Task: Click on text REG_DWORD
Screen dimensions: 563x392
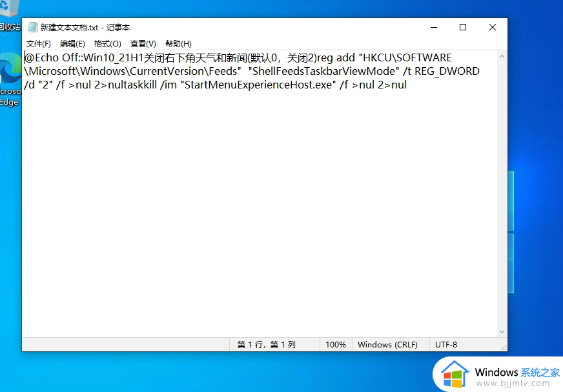Action: [x=447, y=71]
